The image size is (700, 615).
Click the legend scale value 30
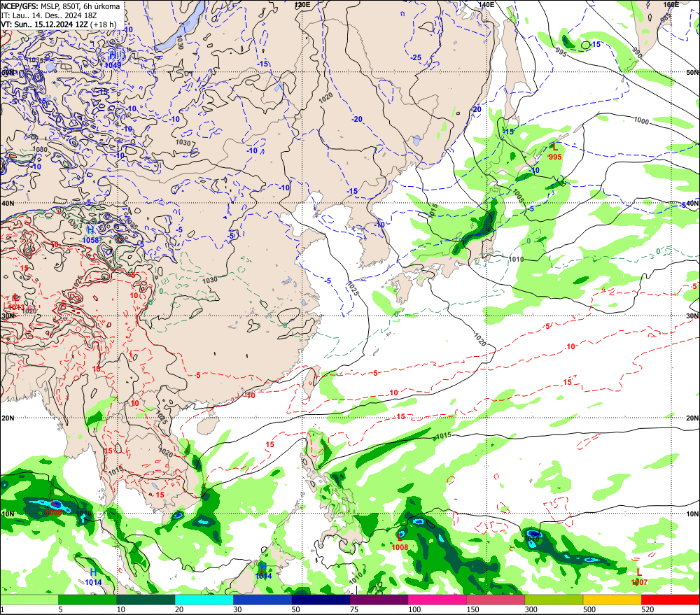[237, 609]
